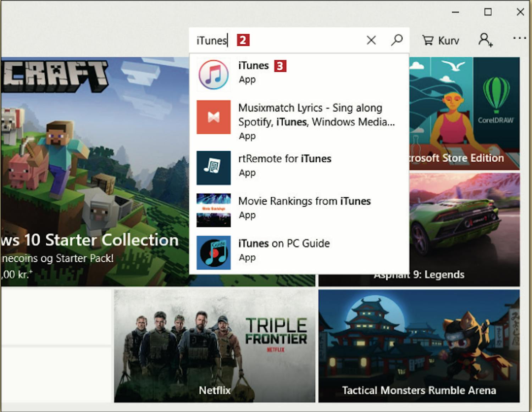The image size is (532, 412).
Task: Close the Microsoft Store window
Action: (x=520, y=12)
